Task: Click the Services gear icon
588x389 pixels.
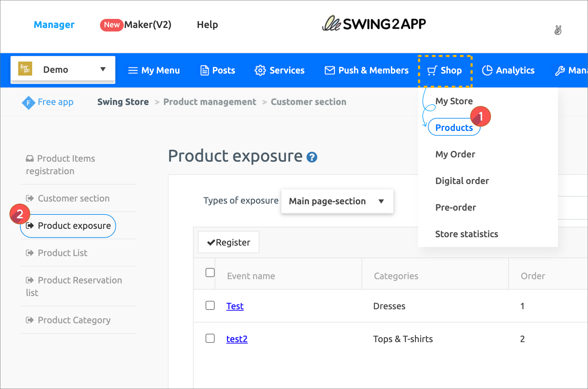Action: click(x=260, y=70)
